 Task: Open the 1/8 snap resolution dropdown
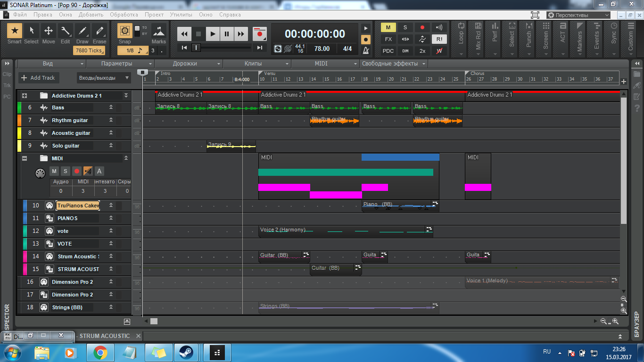133,50
